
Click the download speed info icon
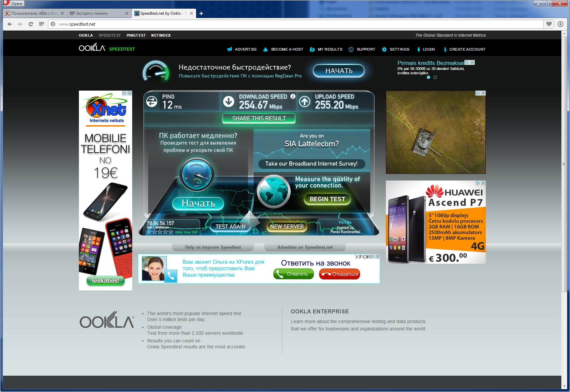[x=293, y=96]
